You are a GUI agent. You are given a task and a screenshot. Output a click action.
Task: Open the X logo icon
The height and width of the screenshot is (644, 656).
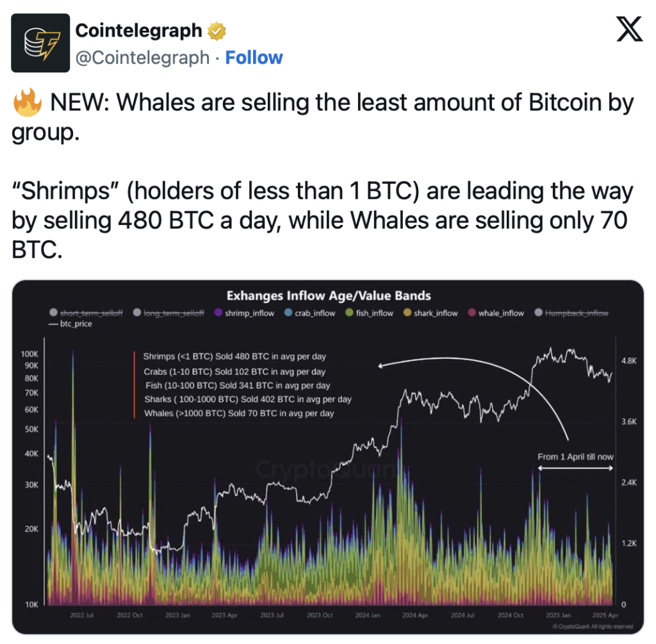[x=629, y=29]
